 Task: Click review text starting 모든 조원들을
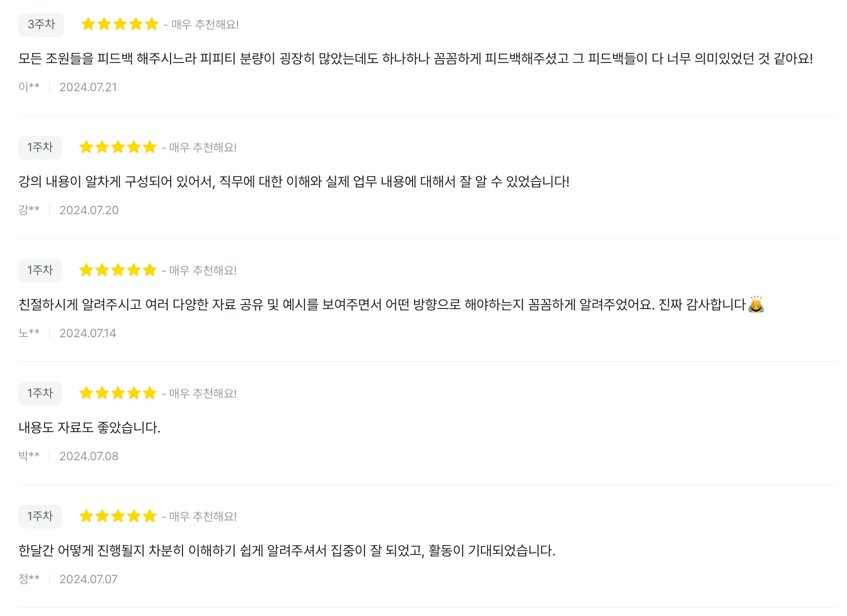coord(416,59)
